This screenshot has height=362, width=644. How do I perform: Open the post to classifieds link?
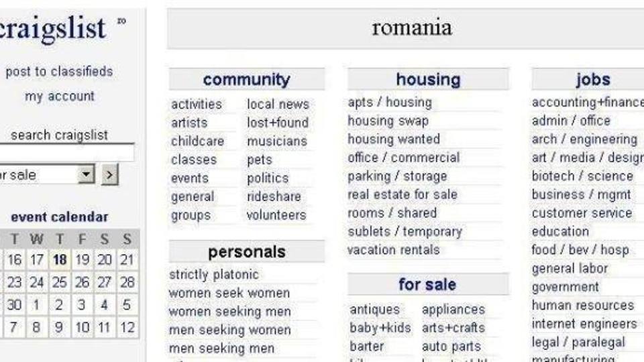tap(59, 72)
